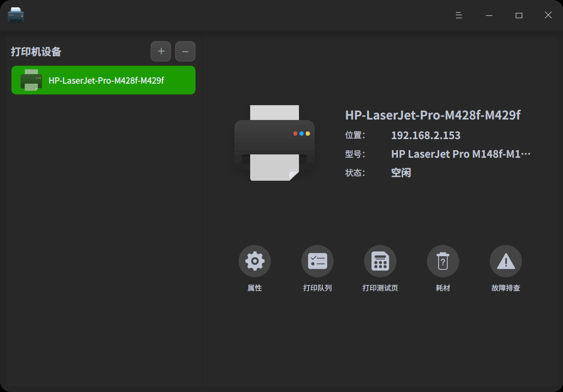The width and height of the screenshot is (563, 392).
Task: Open the Supplies (耗材) icon
Action: [443, 261]
